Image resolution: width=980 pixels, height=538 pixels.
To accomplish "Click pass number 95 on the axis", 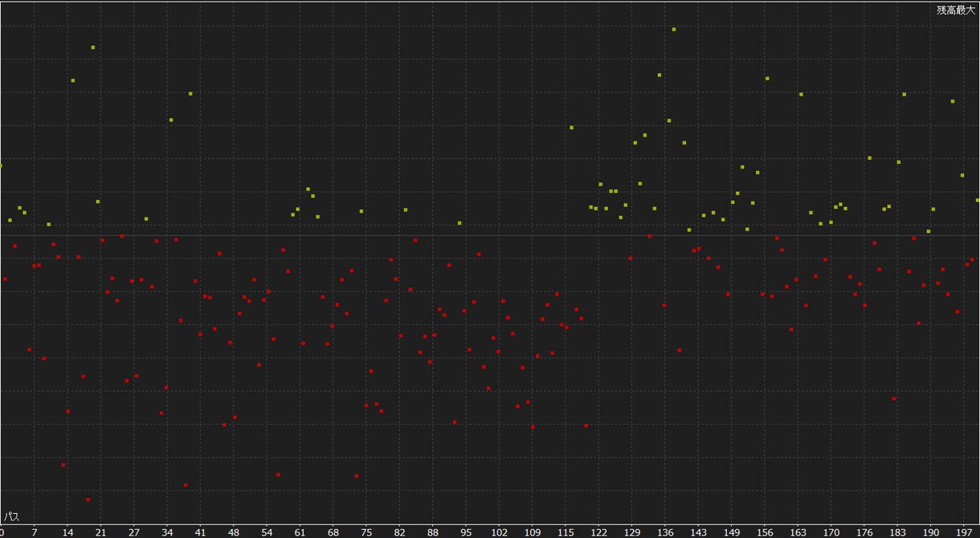I will (466, 532).
